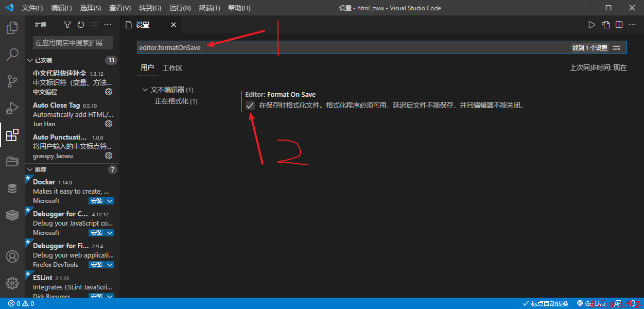Open the database icon in activity bar
Viewport: 644px width, 309px height.
(x=12, y=188)
